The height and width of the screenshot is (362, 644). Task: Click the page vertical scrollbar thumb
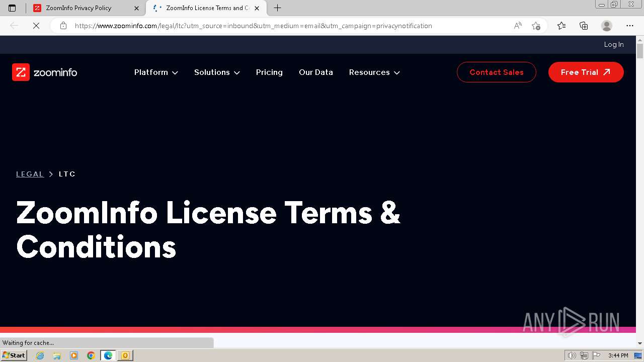640,51
